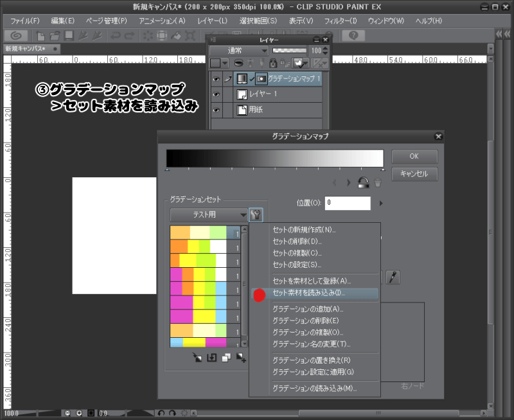Click the OK button
This screenshot has height=420, width=514.
(x=414, y=156)
